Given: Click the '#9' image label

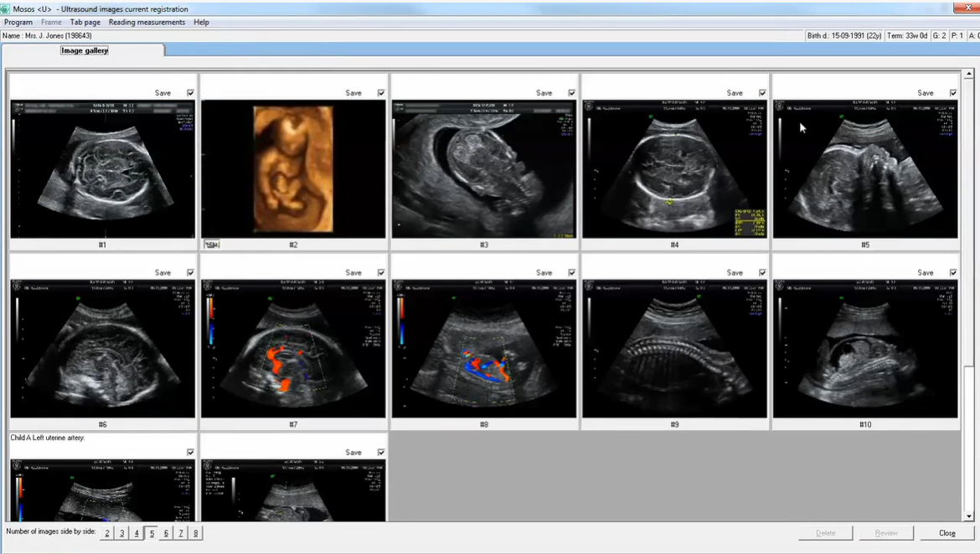Looking at the screenshot, I should (674, 424).
